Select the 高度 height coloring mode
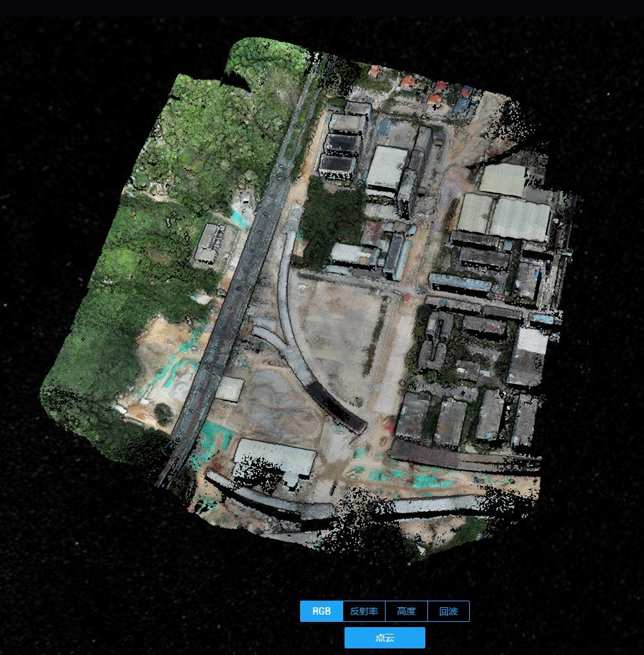This screenshot has height=655, width=644. (x=407, y=611)
